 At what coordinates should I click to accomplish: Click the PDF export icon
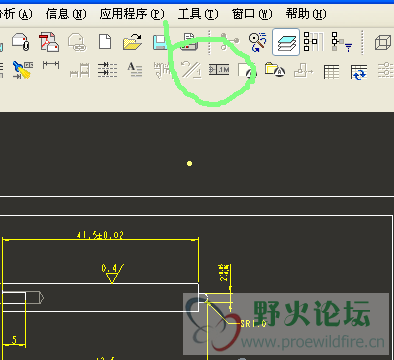pos(49,42)
